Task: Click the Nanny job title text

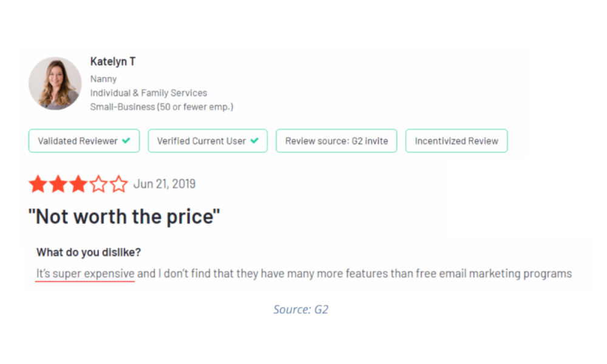Action: click(x=103, y=79)
